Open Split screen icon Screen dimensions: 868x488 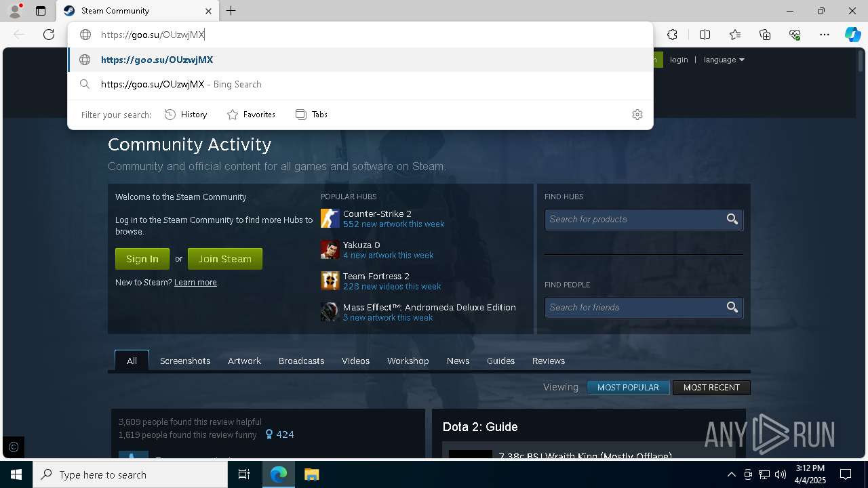pyautogui.click(x=705, y=35)
